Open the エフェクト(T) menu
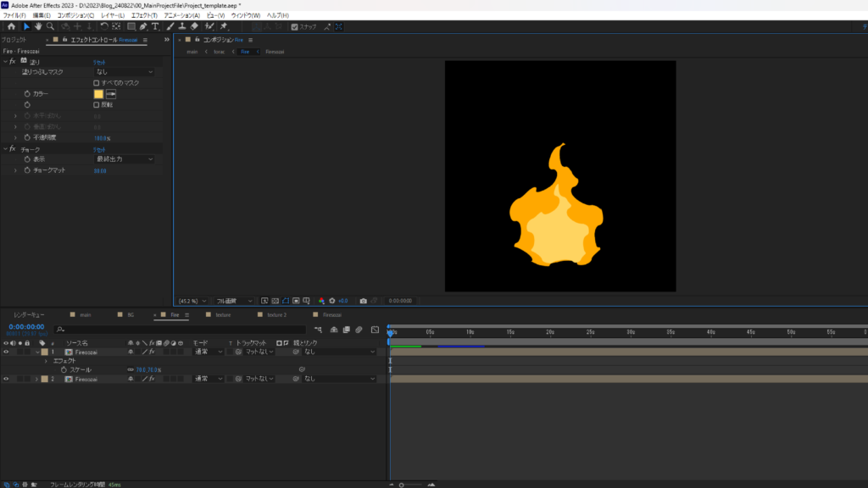868x488 pixels. tap(143, 15)
